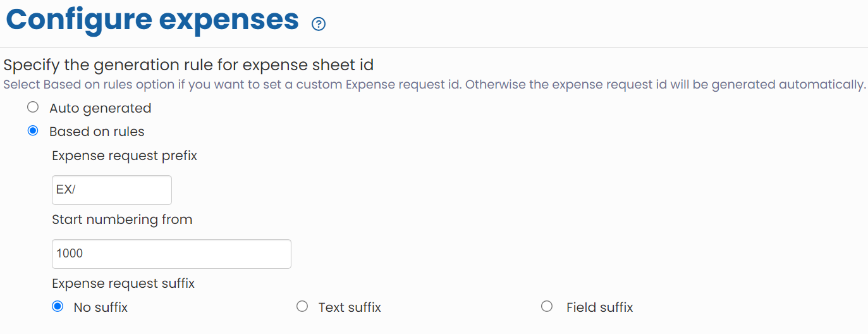Image resolution: width=868 pixels, height=334 pixels.
Task: Click the Expense request suffix label
Action: pyautogui.click(x=123, y=283)
